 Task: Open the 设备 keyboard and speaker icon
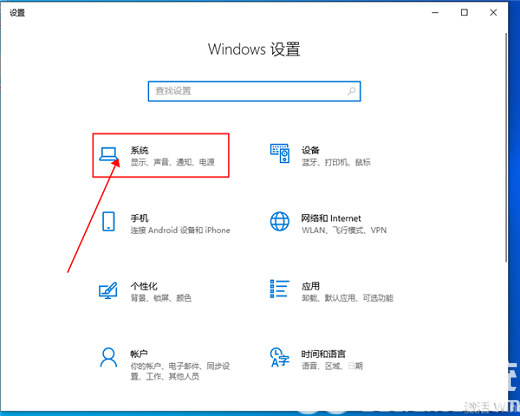point(279,153)
